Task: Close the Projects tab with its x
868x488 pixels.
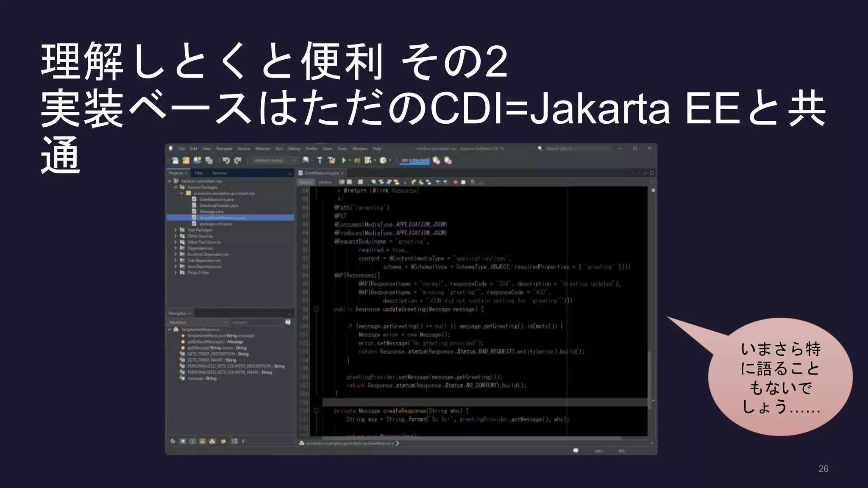Action: click(186, 173)
